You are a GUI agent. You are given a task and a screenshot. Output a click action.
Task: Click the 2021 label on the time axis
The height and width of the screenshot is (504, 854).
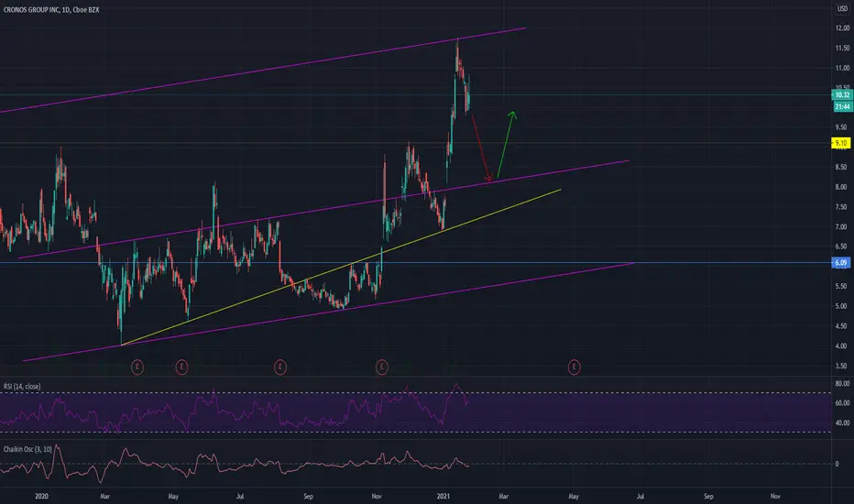tap(443, 497)
